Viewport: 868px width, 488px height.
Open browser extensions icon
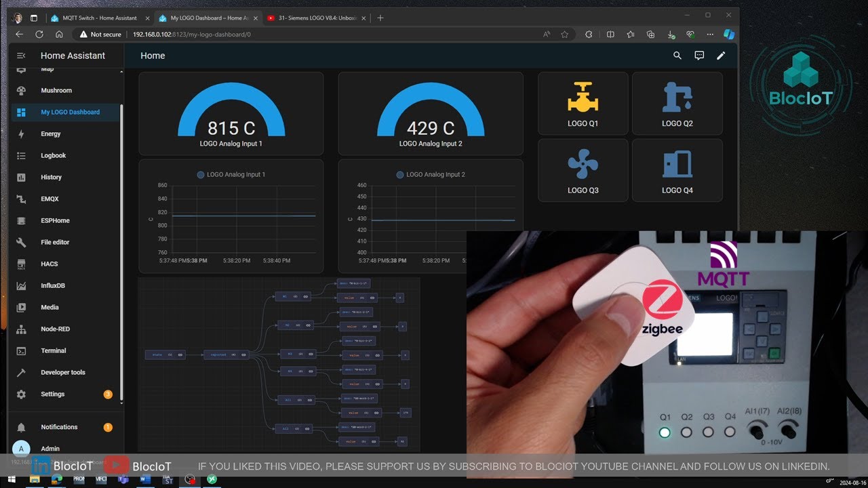[588, 34]
